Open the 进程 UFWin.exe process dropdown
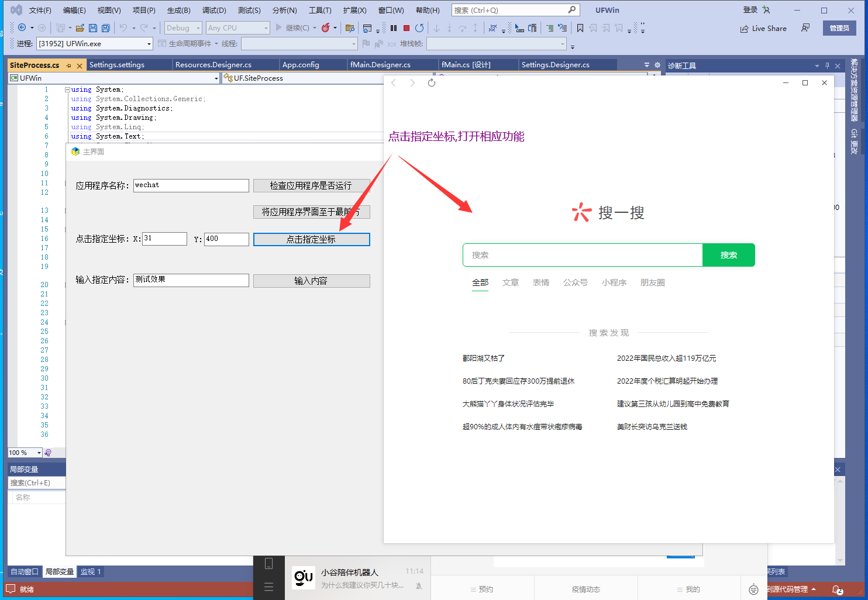Viewport: 868px width, 600px height. click(95, 44)
